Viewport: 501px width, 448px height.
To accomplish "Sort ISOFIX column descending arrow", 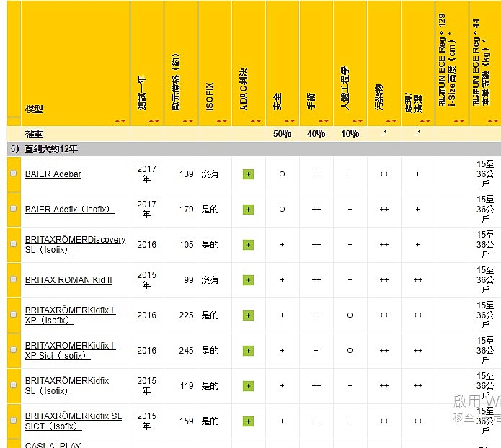I will coord(225,121).
